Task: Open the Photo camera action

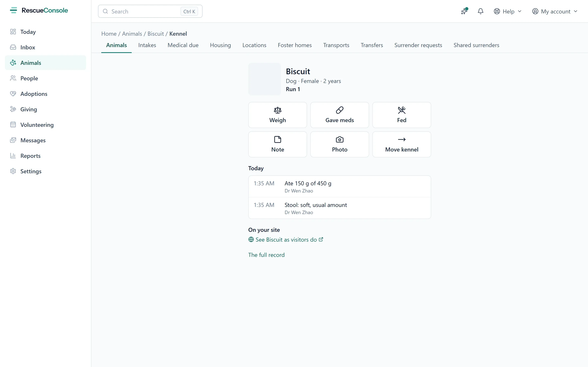Action: 340,144
